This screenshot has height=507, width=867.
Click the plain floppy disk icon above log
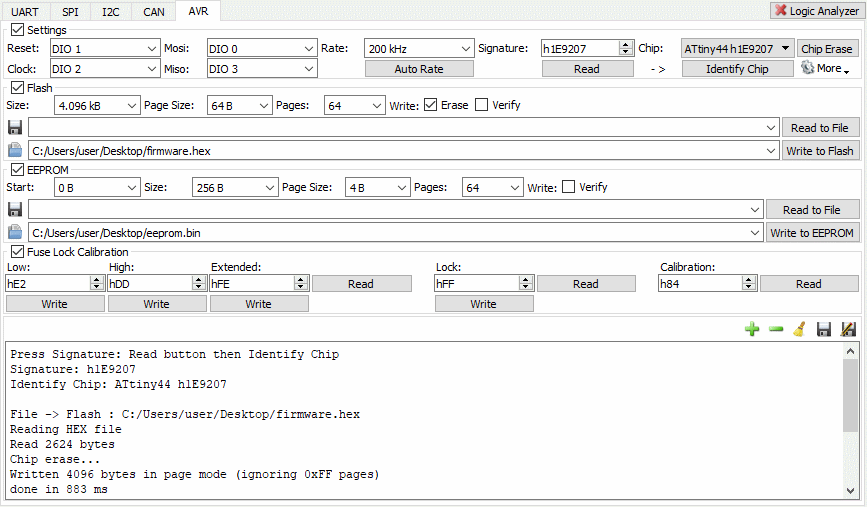824,329
